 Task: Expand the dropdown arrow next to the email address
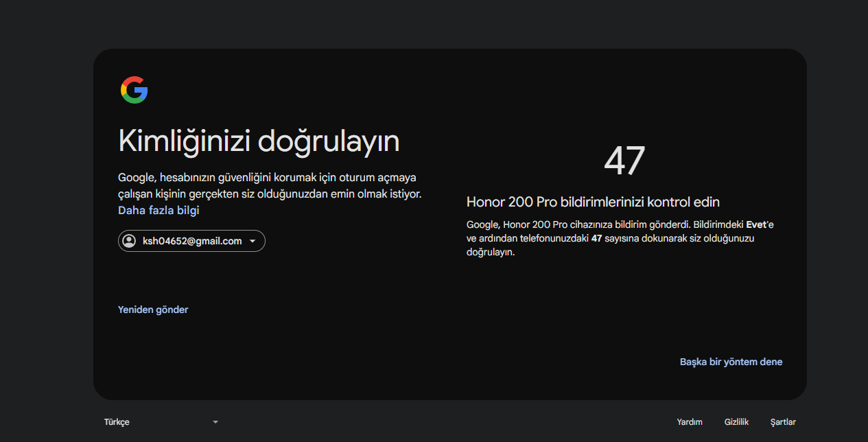pos(253,242)
